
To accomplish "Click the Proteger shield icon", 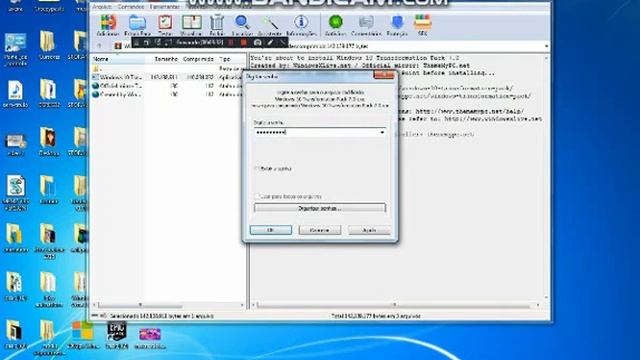I will (x=397, y=25).
